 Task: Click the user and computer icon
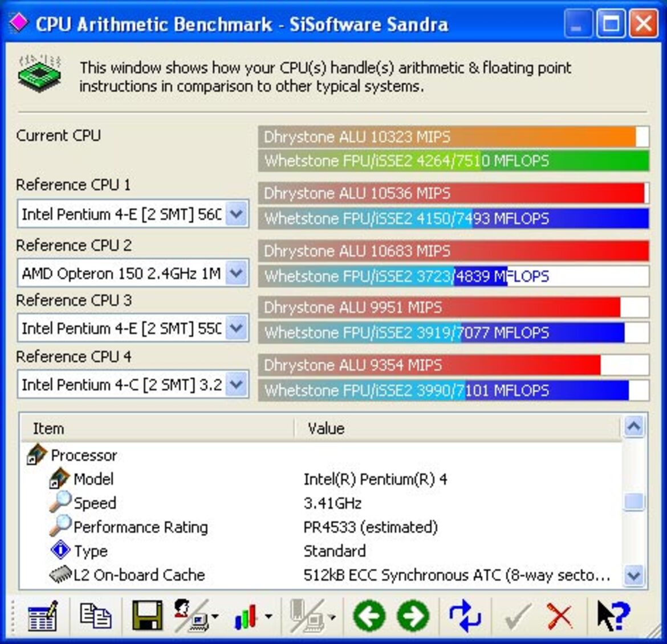(191, 615)
